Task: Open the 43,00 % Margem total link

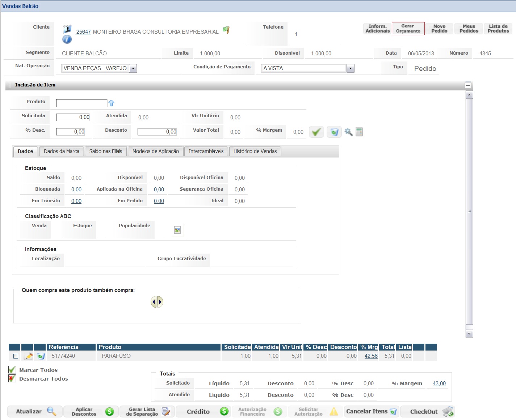Action: pyautogui.click(x=439, y=383)
